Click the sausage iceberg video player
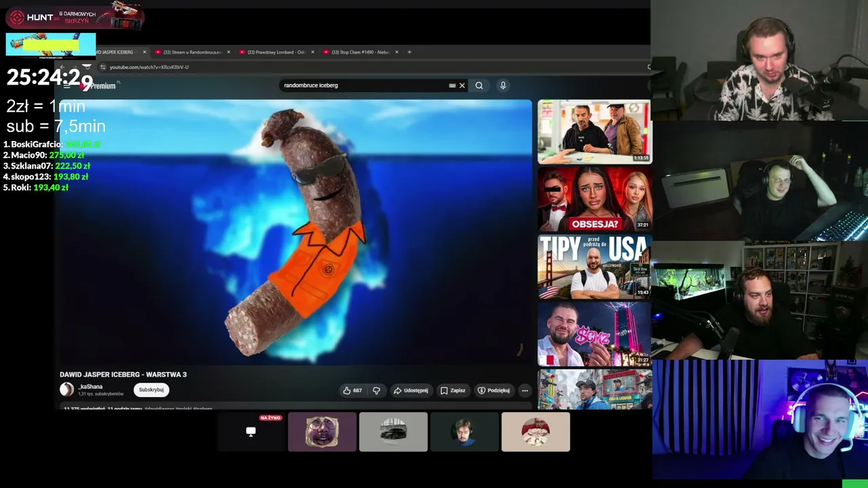868x488 pixels. pyautogui.click(x=296, y=232)
